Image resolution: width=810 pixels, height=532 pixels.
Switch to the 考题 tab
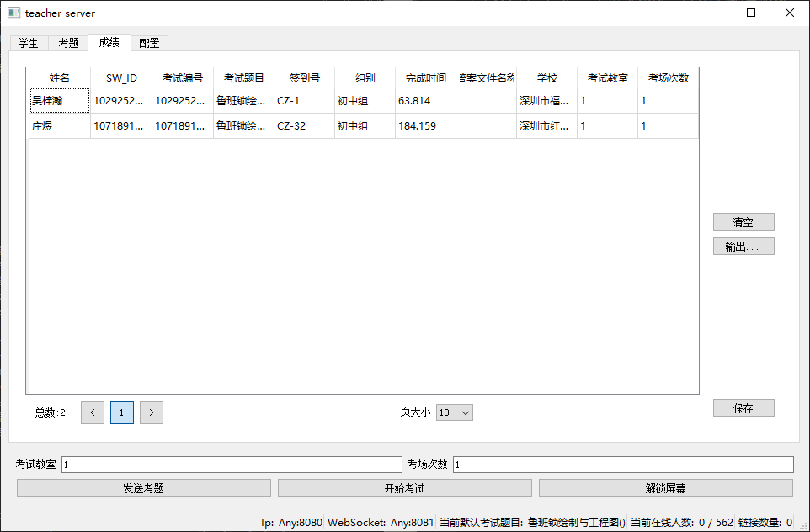[x=68, y=43]
